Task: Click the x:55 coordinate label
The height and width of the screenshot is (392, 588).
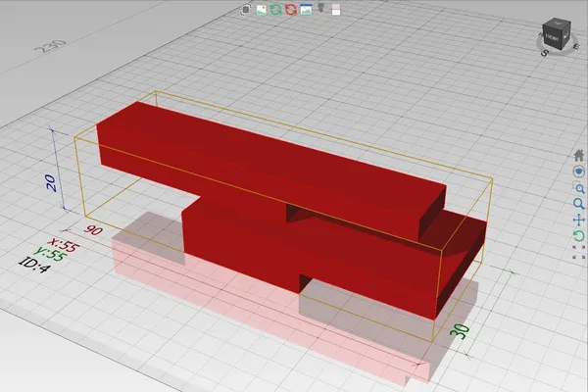Action: pyautogui.click(x=65, y=246)
